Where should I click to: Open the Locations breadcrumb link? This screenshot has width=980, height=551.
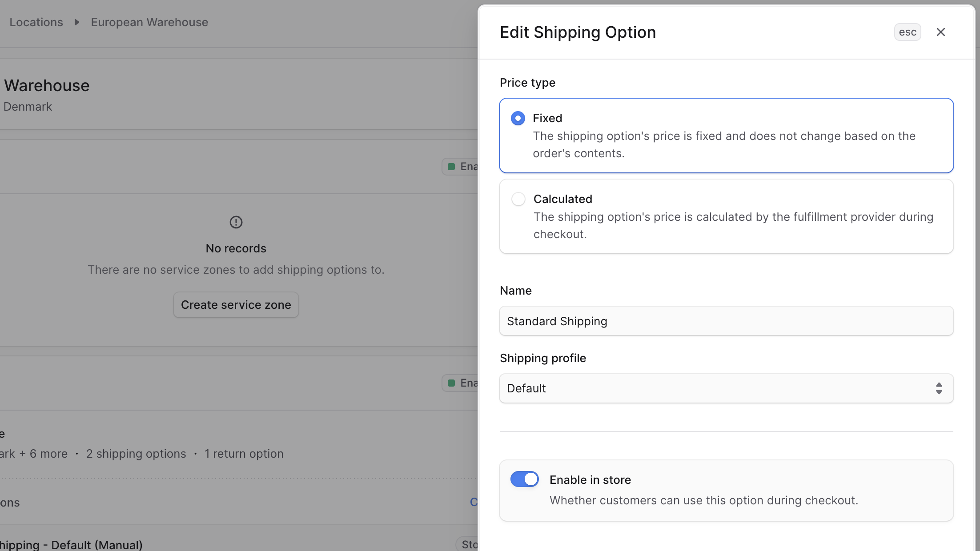[x=36, y=22]
